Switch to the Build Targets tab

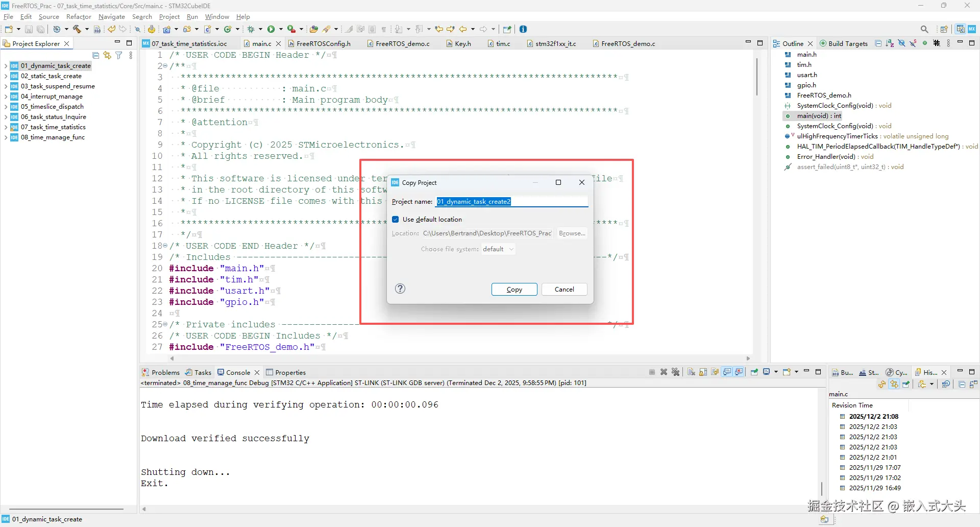click(x=844, y=43)
